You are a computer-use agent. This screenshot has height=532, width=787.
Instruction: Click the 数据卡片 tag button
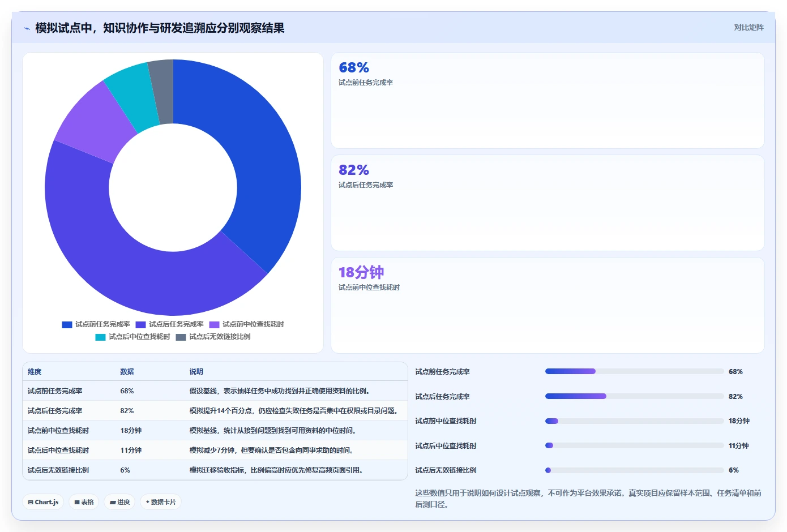coord(161,502)
